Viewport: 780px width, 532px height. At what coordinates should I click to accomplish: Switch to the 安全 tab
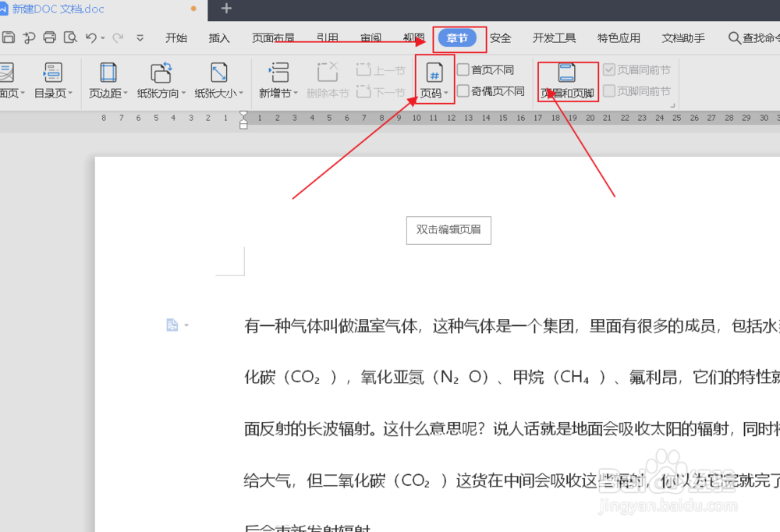(501, 37)
